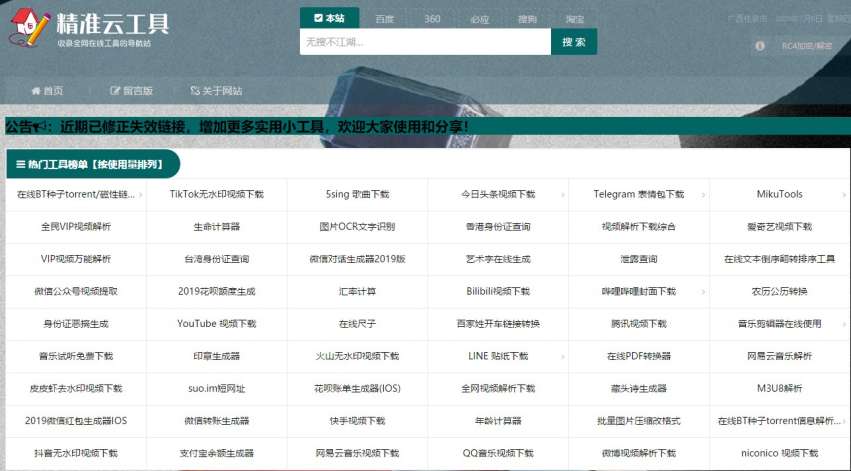Click the 搜索 search button
Image resolution: width=851 pixels, height=471 pixels.
pyautogui.click(x=574, y=42)
